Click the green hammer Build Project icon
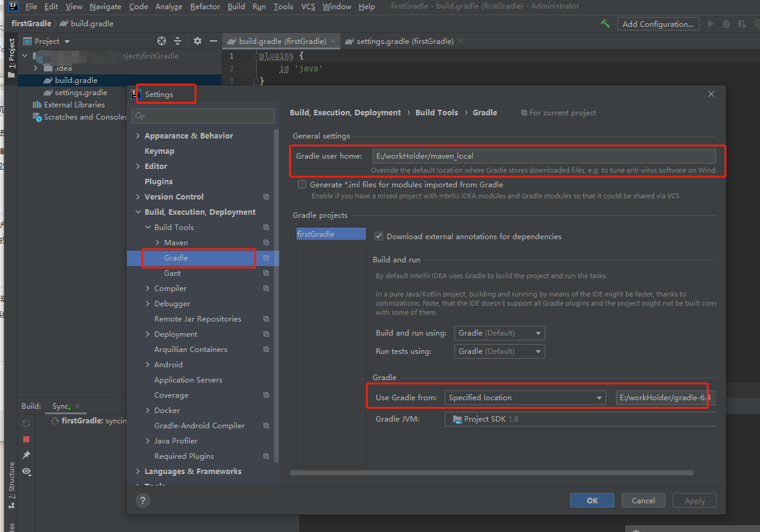Viewport: 760px width, 532px height. (x=605, y=24)
